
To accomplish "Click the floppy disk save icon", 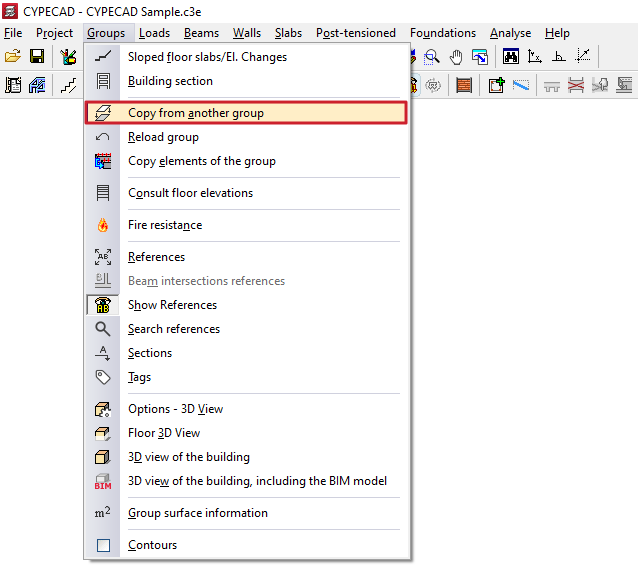I will (37, 56).
